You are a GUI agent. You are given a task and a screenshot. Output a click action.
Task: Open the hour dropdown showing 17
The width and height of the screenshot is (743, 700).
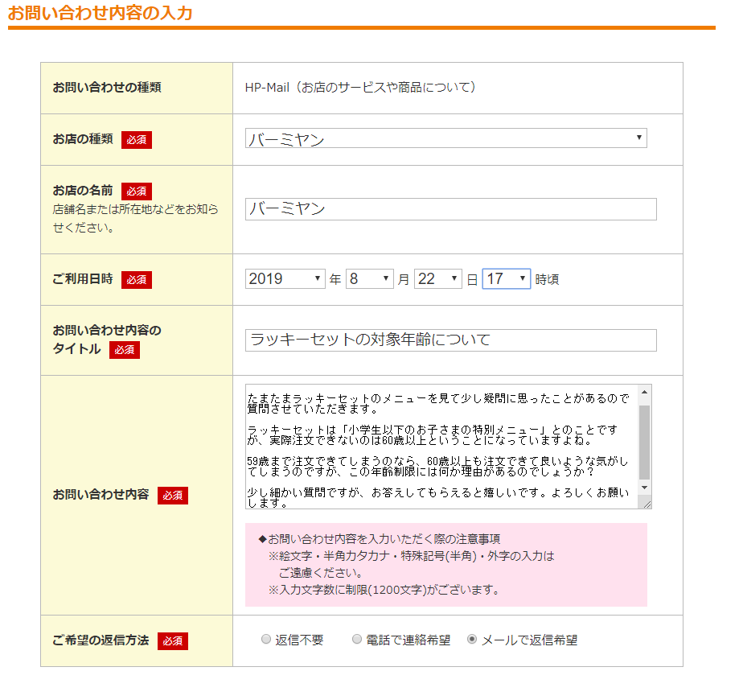[506, 279]
